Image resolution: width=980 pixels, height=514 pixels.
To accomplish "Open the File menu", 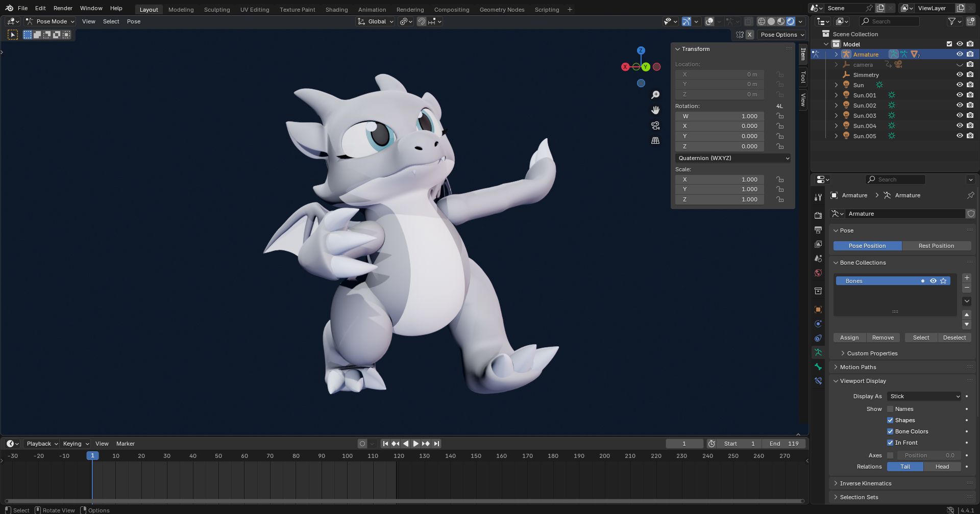I will [22, 8].
